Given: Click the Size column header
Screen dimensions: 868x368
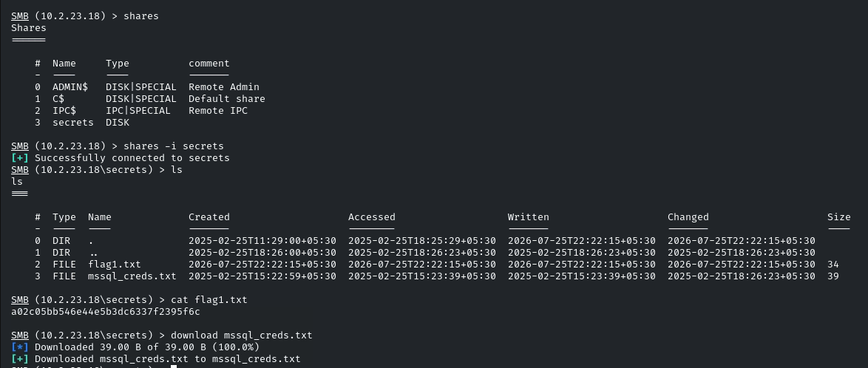Looking at the screenshot, I should [x=839, y=217].
